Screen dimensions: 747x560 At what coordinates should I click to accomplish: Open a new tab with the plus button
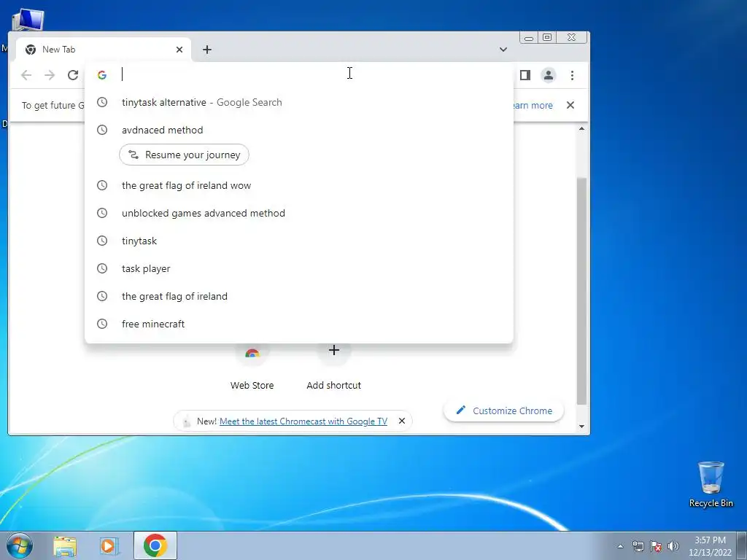tap(206, 50)
